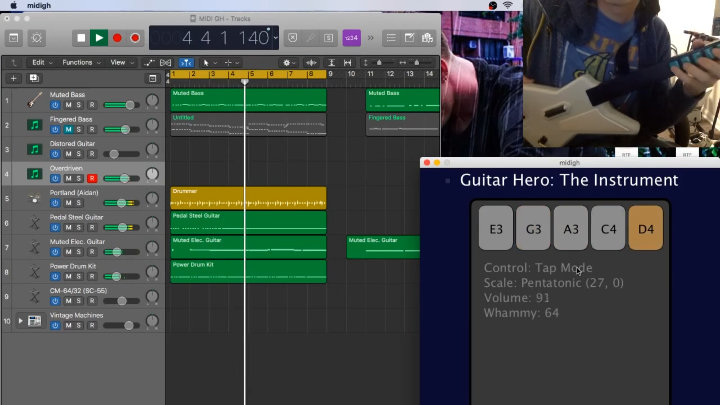Click the D4 note button
Viewport: 720px width, 405px height.
click(645, 228)
